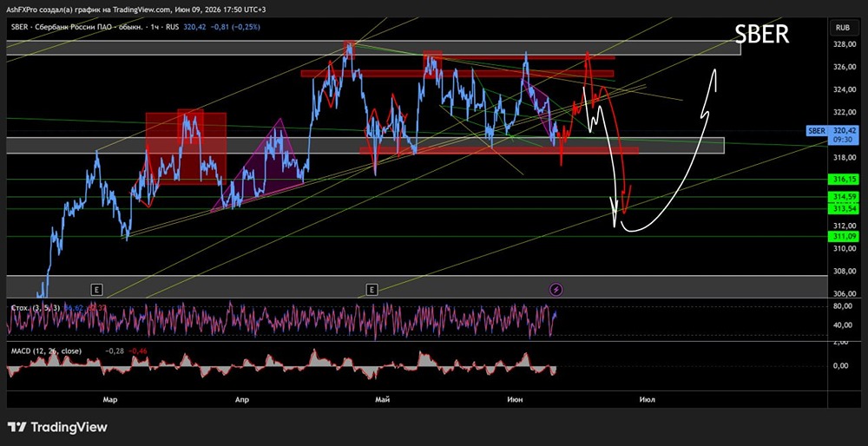Click the red MACD signal value -0,46

137,351
